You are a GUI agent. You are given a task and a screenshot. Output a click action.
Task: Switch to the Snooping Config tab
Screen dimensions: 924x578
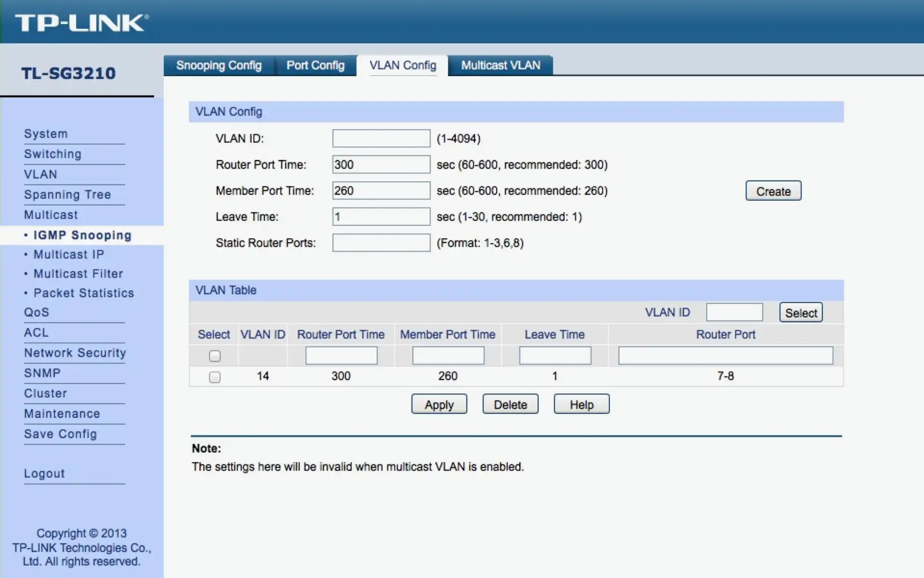218,66
